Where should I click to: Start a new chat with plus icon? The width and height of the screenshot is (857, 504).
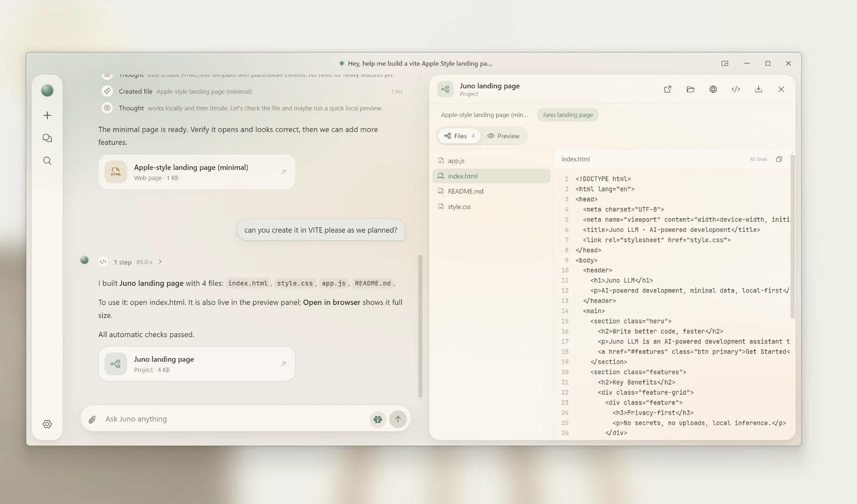[47, 116]
